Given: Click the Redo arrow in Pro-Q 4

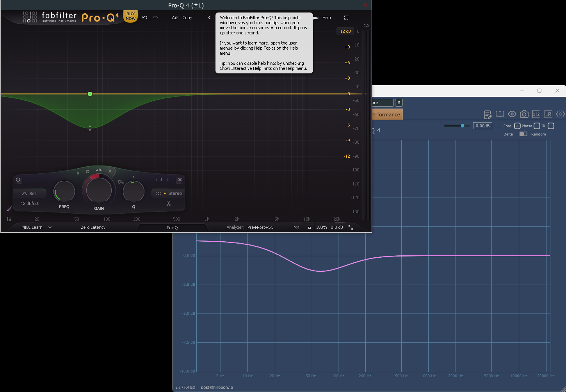Looking at the screenshot, I should (156, 18).
